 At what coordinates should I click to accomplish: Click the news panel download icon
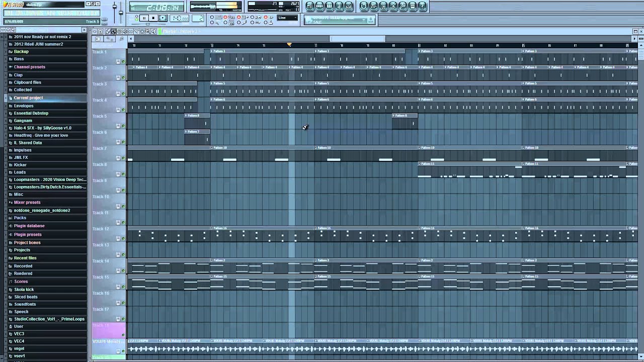371,19
